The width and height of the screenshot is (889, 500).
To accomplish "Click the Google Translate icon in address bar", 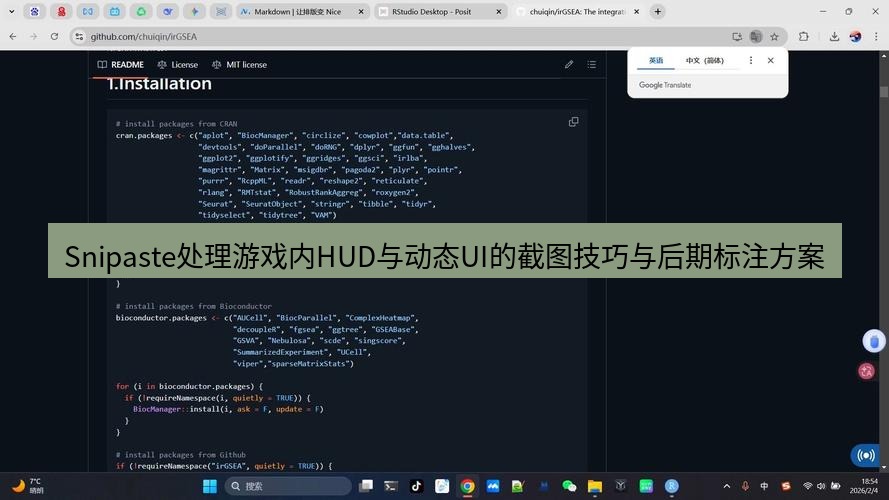I will point(756,36).
